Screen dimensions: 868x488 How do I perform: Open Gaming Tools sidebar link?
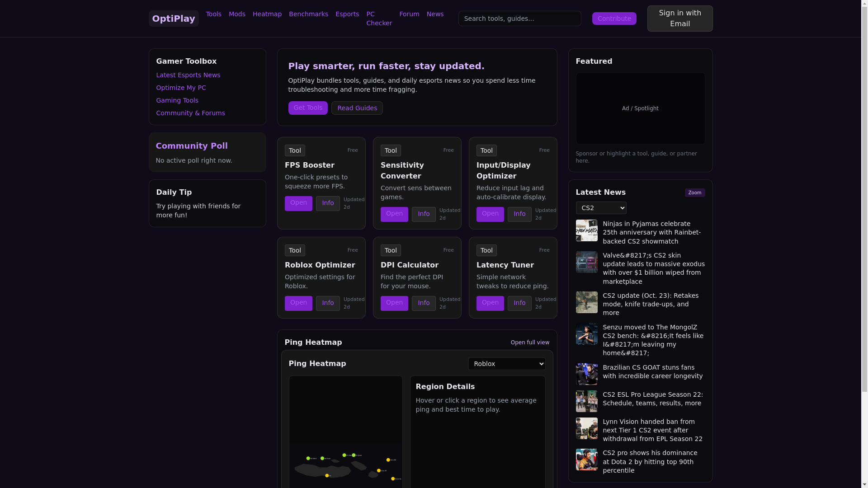pyautogui.click(x=177, y=100)
